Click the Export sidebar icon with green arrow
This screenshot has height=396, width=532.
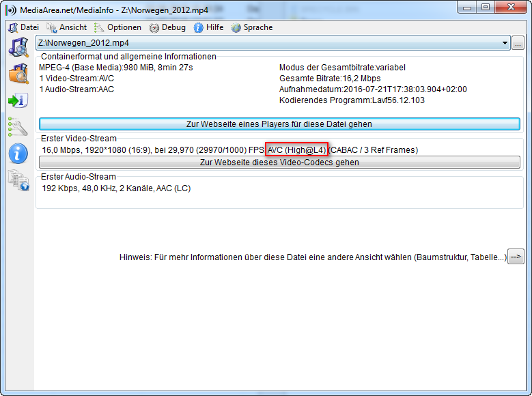[17, 100]
